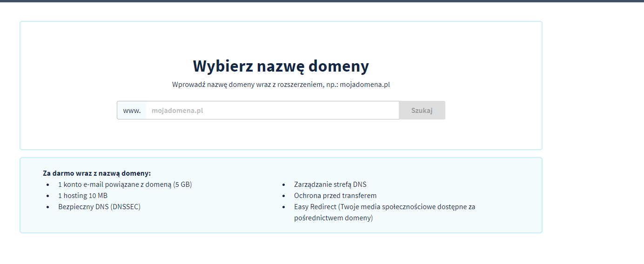644x264 pixels.
Task: Select the 1 hosting 10 MB item
Action: pyautogui.click(x=83, y=195)
